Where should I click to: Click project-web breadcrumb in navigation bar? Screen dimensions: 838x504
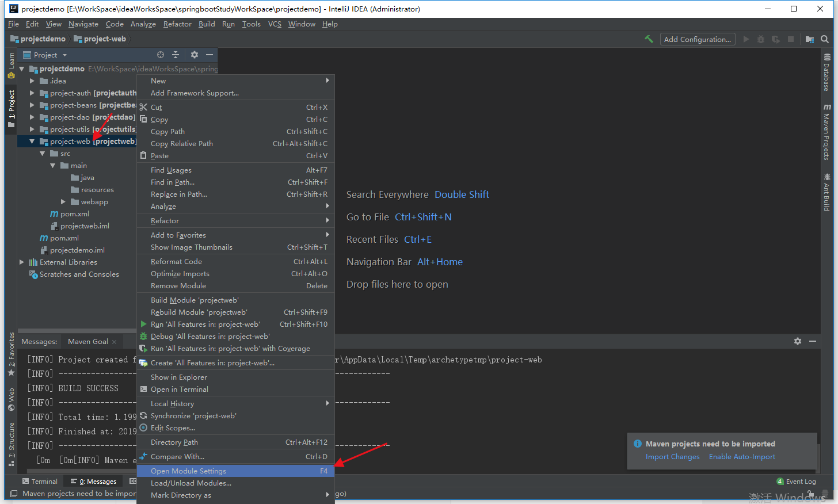pos(100,39)
